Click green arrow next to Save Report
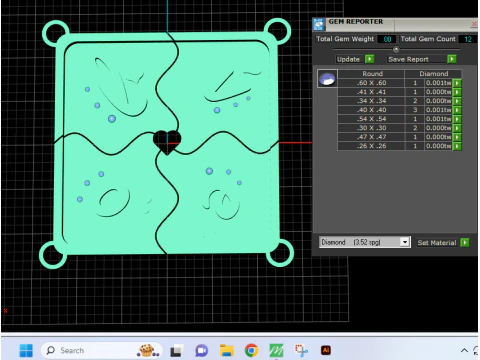The image size is (480, 360). pos(452,59)
